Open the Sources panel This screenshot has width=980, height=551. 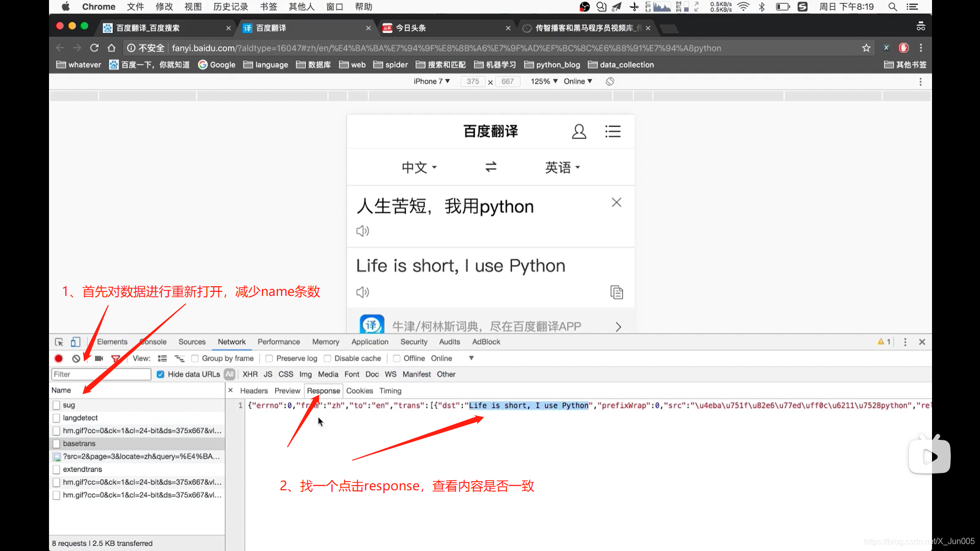point(192,342)
